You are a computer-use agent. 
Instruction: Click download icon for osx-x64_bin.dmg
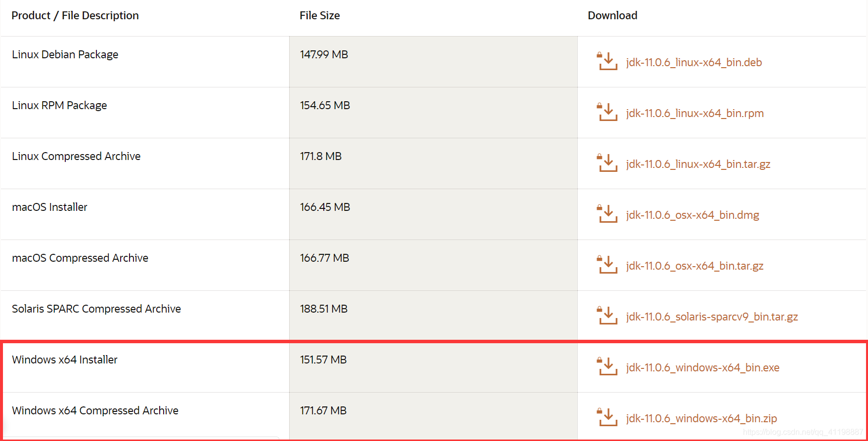(607, 214)
